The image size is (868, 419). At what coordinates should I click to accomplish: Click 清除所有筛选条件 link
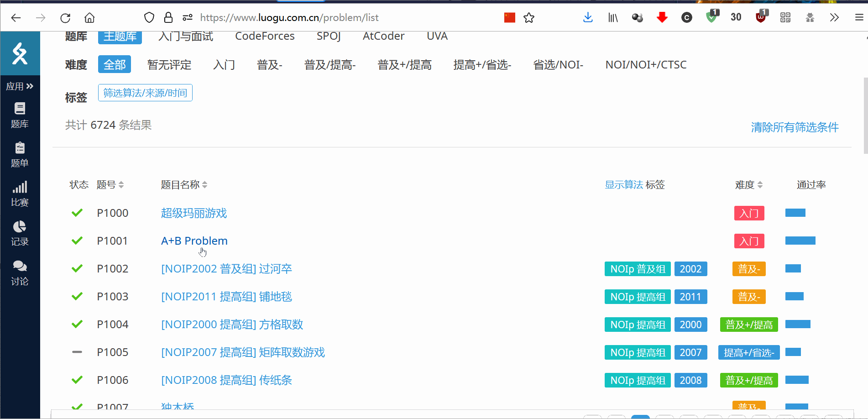click(x=795, y=127)
